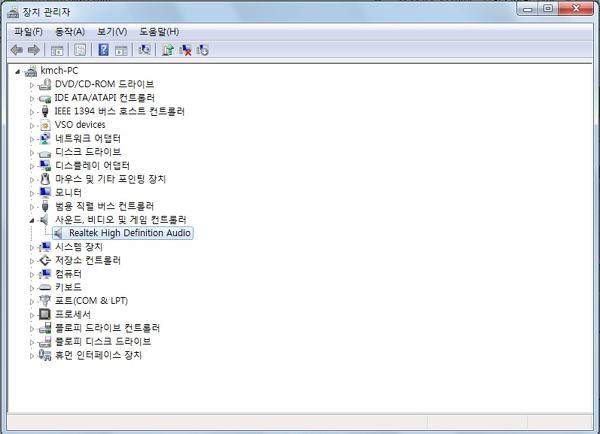Maximize the 장치 관리자 window
This screenshot has width=600, height=434.
click(x=548, y=9)
